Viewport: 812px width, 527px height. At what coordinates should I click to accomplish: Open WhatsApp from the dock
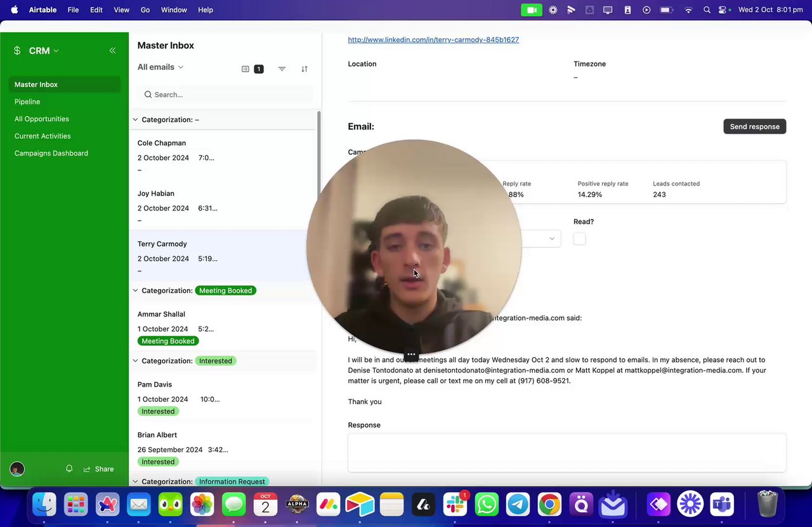pyautogui.click(x=487, y=505)
